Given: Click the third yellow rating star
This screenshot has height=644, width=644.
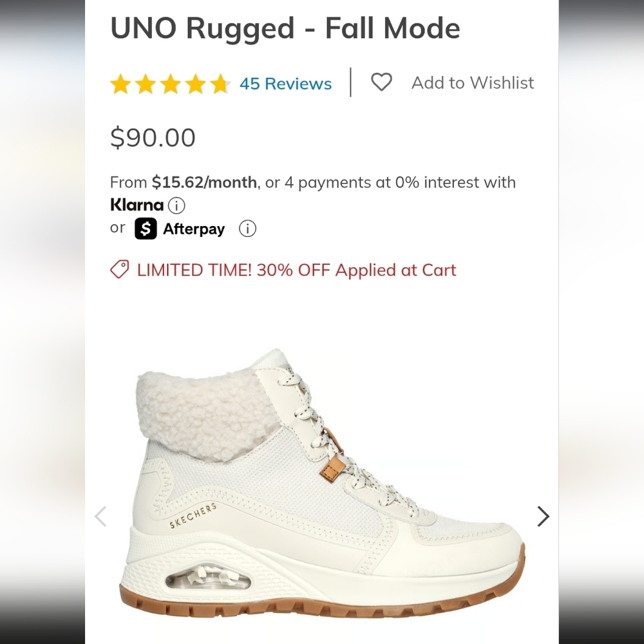Looking at the screenshot, I should pos(171,84).
